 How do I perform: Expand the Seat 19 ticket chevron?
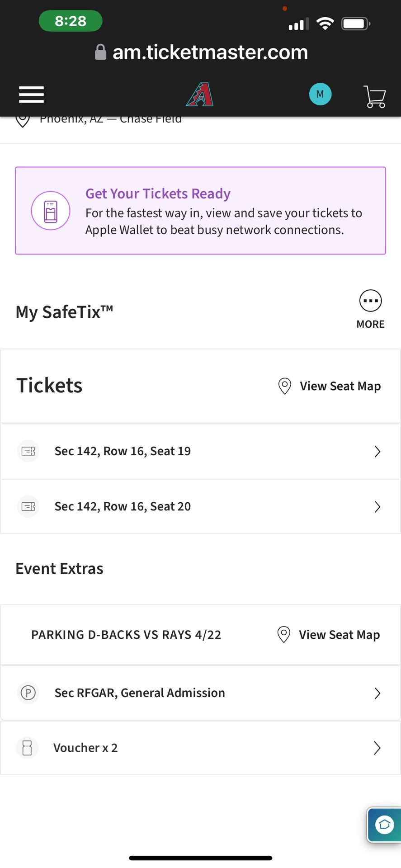tap(377, 451)
